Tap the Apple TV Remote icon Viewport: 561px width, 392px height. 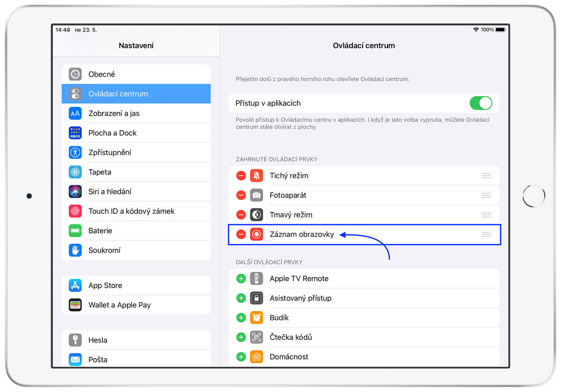[256, 278]
